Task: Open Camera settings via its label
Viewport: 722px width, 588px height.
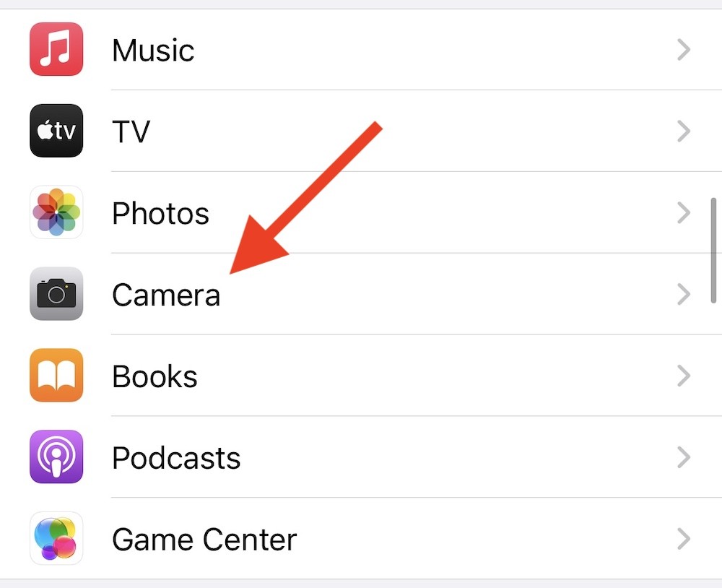Action: (x=166, y=295)
